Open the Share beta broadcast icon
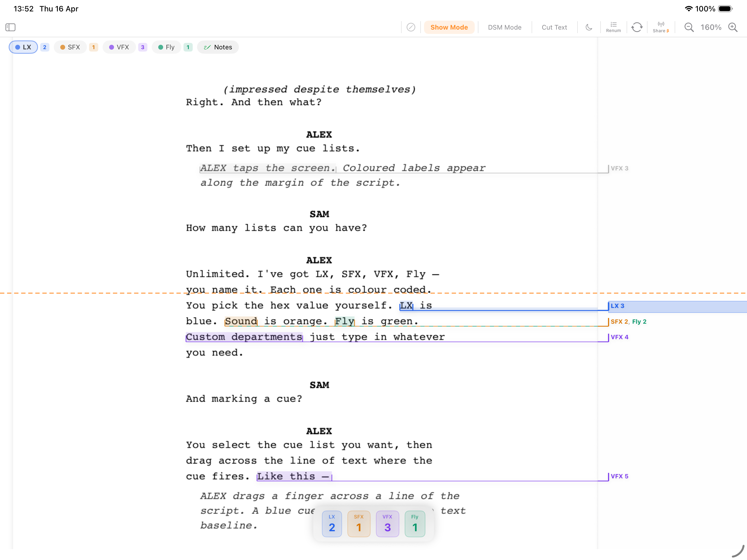Screen dimensions: 747x560 661,27
